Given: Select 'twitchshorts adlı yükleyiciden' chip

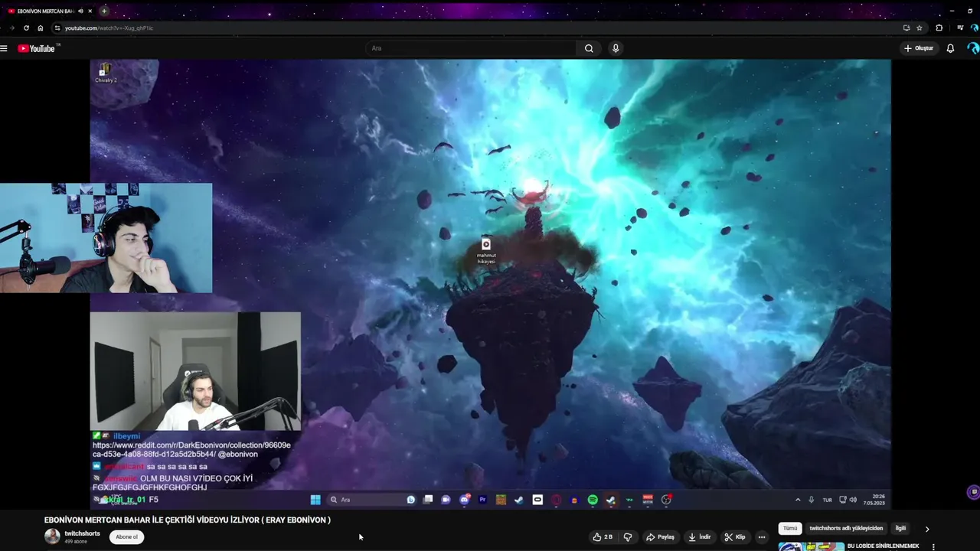Looking at the screenshot, I should 846,528.
